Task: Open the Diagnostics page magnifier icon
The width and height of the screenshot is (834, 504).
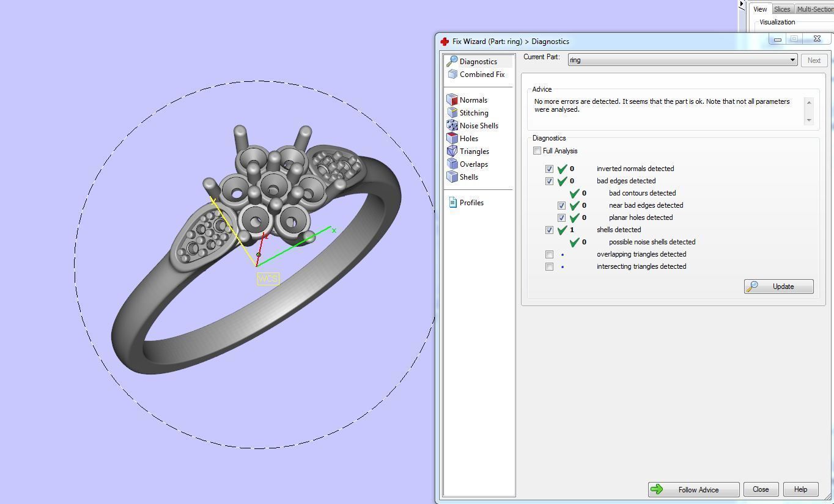Action: tap(452, 61)
